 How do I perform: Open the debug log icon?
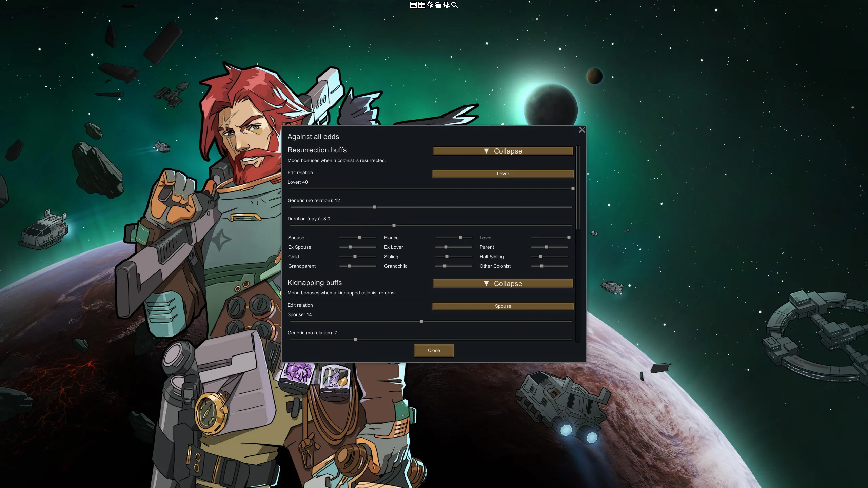(413, 5)
